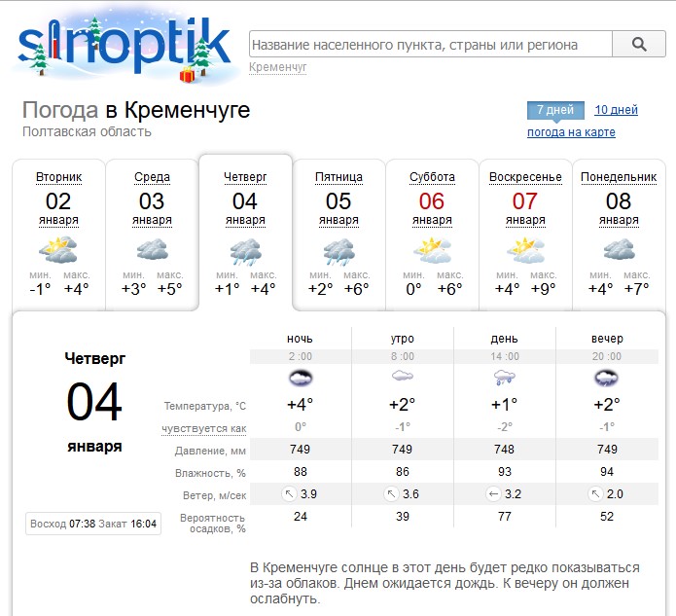Click the Понедельник day heading
Screen dimensions: 676x616
(619, 177)
